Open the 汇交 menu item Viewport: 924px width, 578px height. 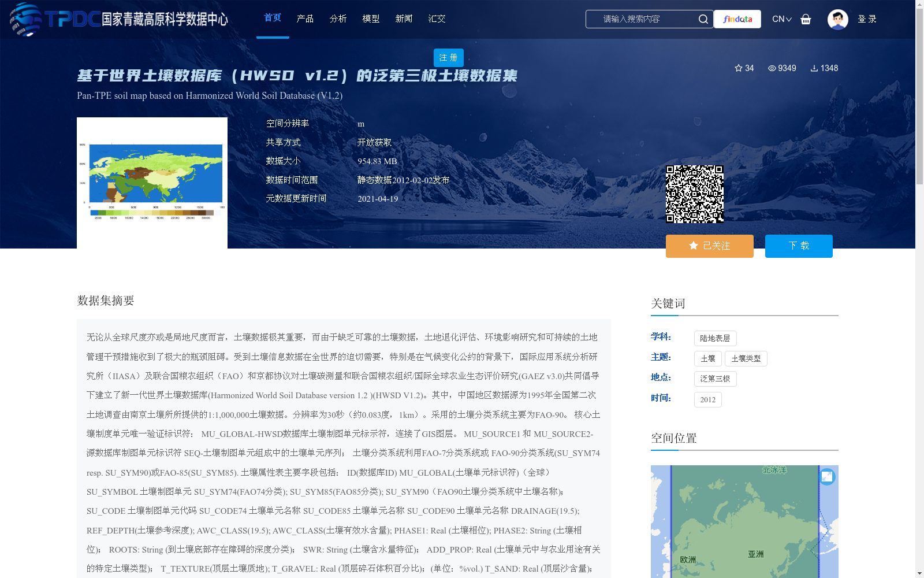coord(437,18)
